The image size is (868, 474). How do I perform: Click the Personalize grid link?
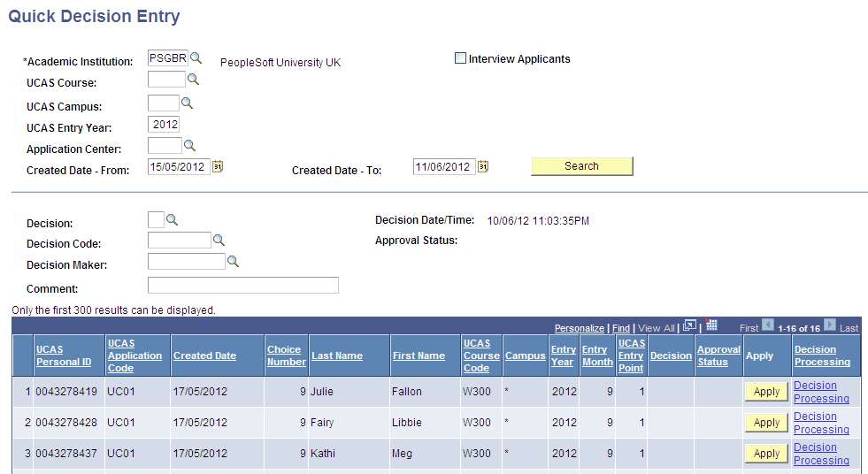(x=580, y=328)
